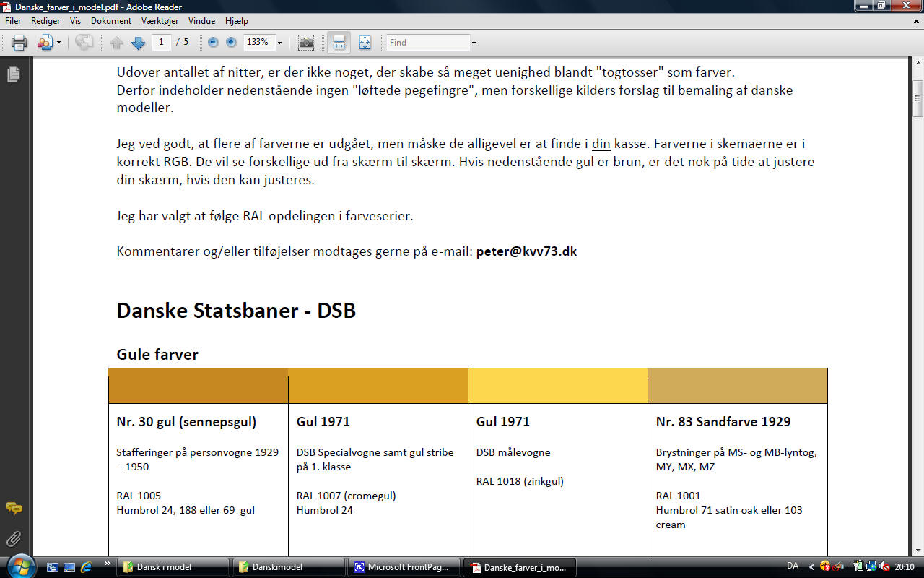The width and height of the screenshot is (924, 578).
Task: Open the Dokument menu
Action: [111, 21]
